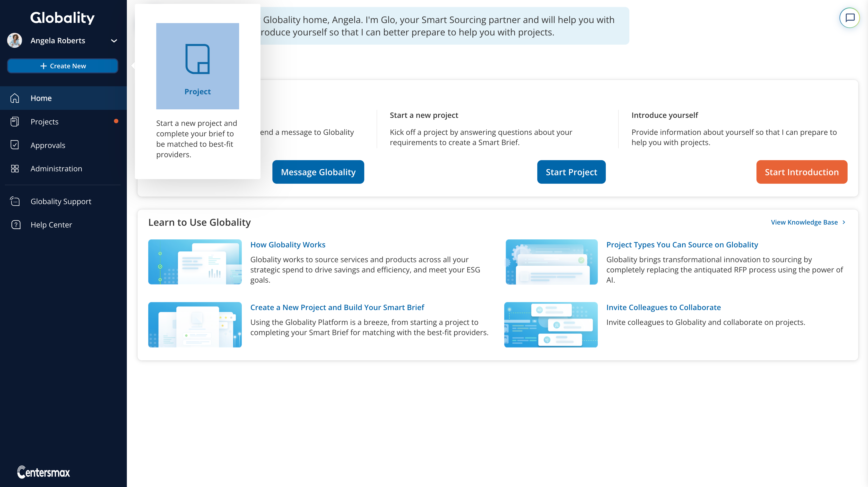Open the How Globality Works article link
The image size is (868, 487).
287,245
